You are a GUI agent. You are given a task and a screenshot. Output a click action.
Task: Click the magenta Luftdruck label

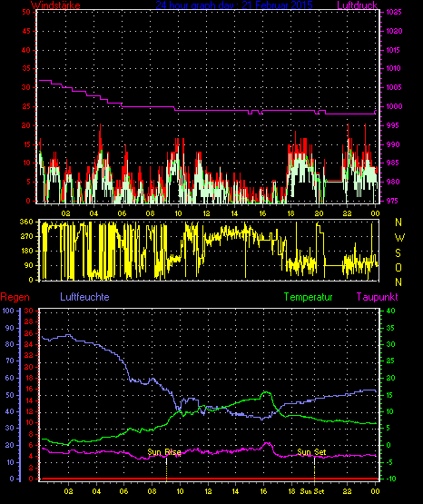pos(357,5)
